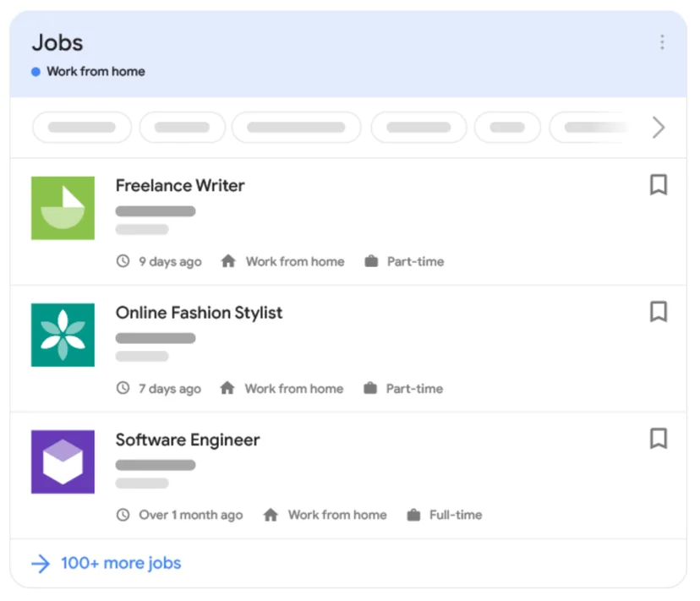Image resolution: width=700 pixels, height=601 pixels.
Task: Bookmark the Freelance Writer job
Action: (x=659, y=185)
